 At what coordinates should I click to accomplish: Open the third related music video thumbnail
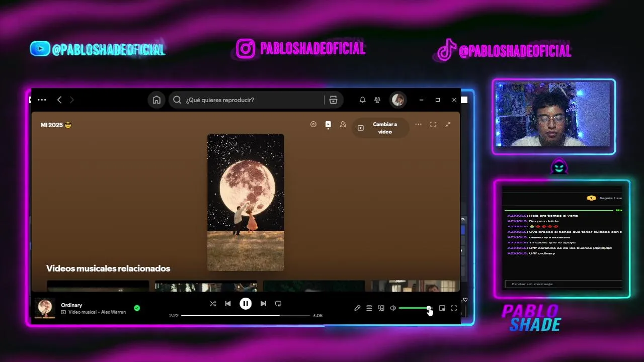click(314, 286)
